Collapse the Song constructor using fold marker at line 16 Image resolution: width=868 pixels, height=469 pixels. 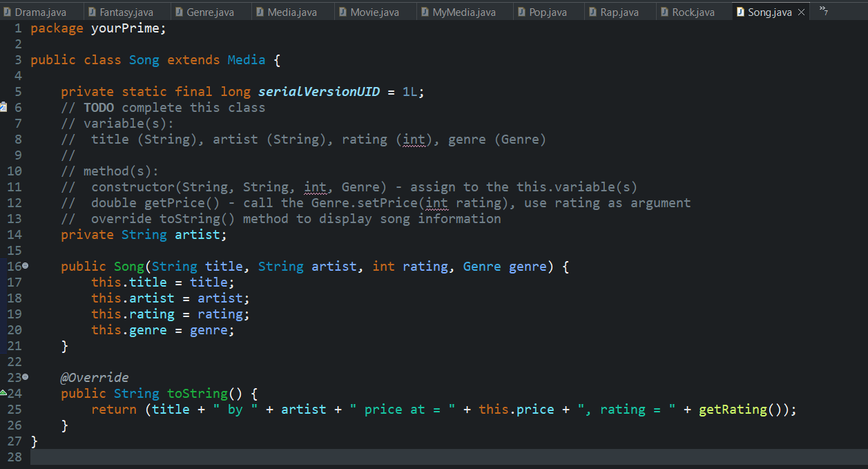click(x=23, y=266)
